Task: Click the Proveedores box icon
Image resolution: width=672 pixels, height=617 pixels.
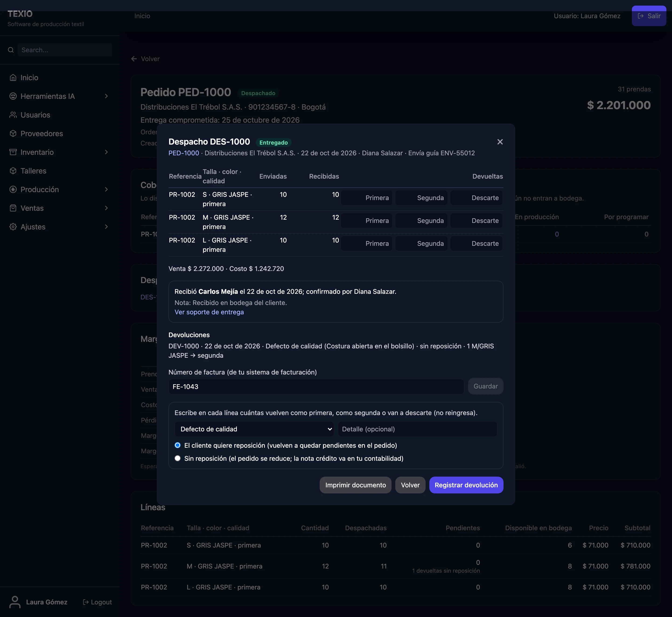Action: (13, 134)
